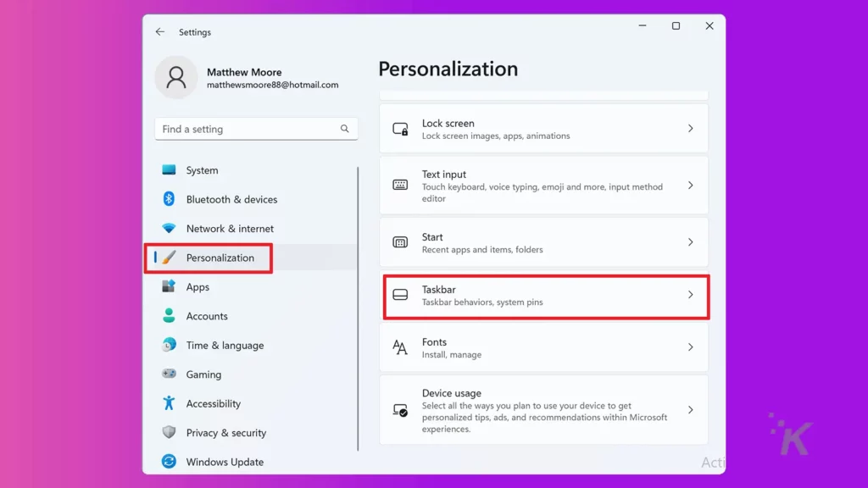Click the Device usage icon
The height and width of the screenshot is (488, 868).
[x=400, y=410]
